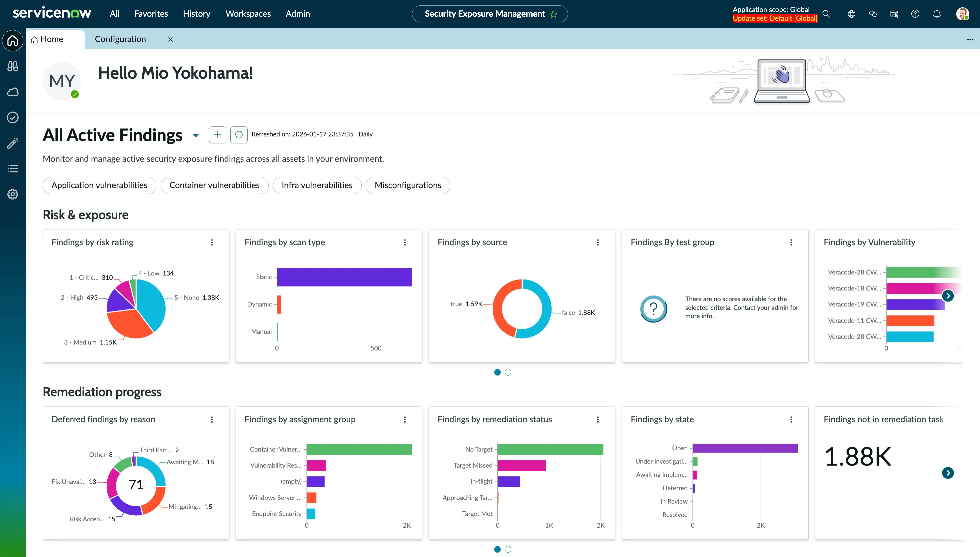
Task: Click the Misconfigurations filter pill
Action: pos(407,185)
